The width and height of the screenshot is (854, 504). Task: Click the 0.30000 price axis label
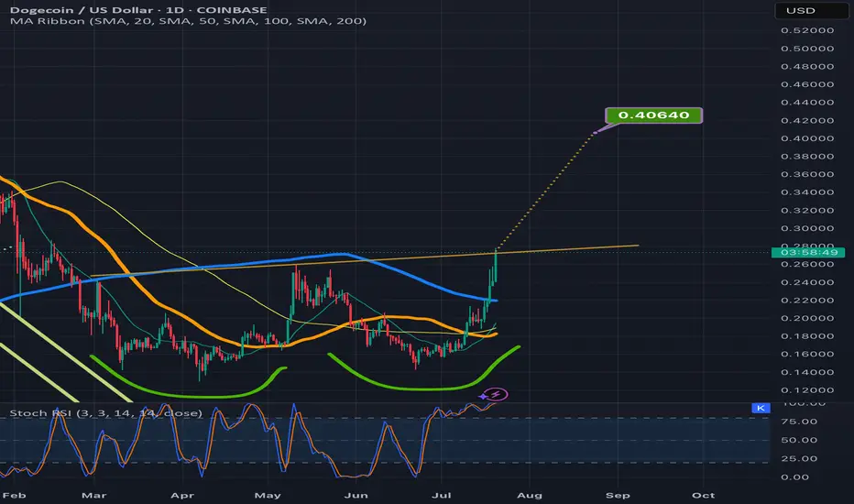(x=807, y=228)
